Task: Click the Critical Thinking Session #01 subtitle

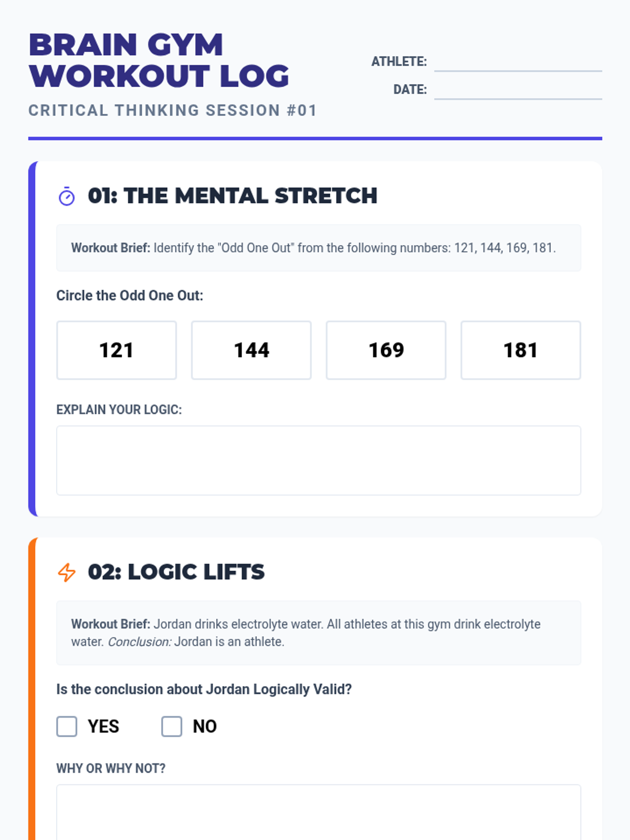Action: (x=173, y=110)
